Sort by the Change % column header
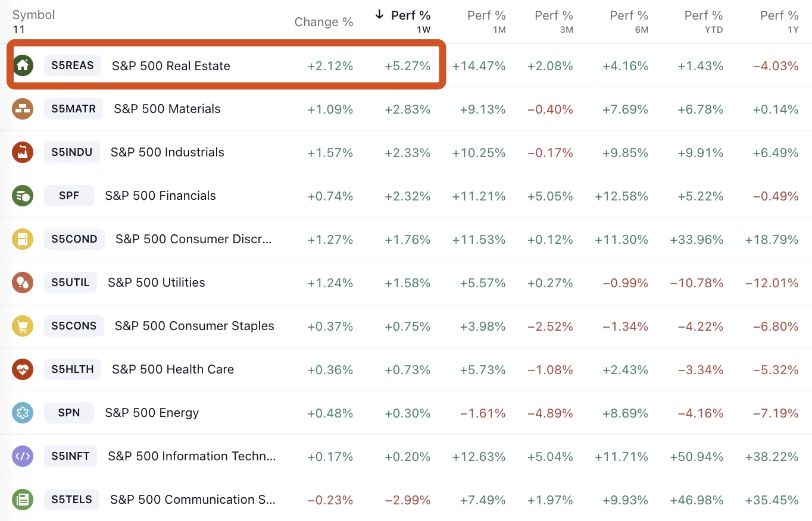The image size is (812, 521). point(324,22)
